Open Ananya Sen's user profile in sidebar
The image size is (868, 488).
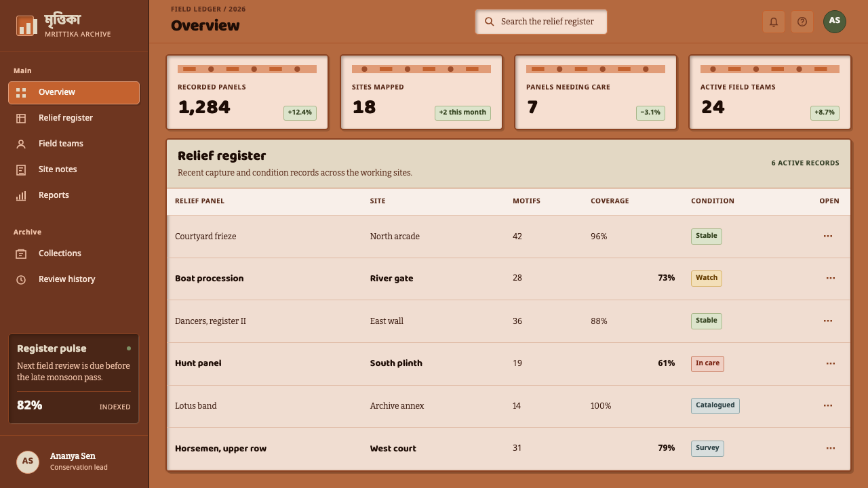74,462
